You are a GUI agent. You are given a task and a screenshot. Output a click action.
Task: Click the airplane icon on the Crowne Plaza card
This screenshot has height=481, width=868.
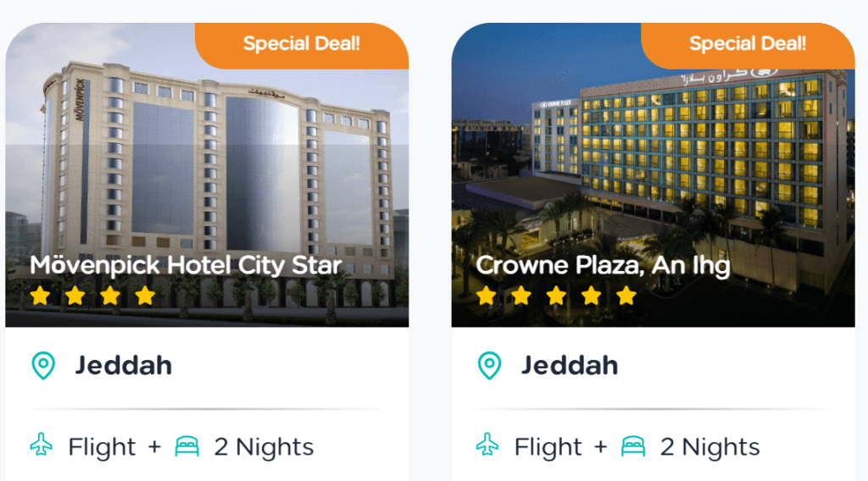pyautogui.click(x=487, y=445)
